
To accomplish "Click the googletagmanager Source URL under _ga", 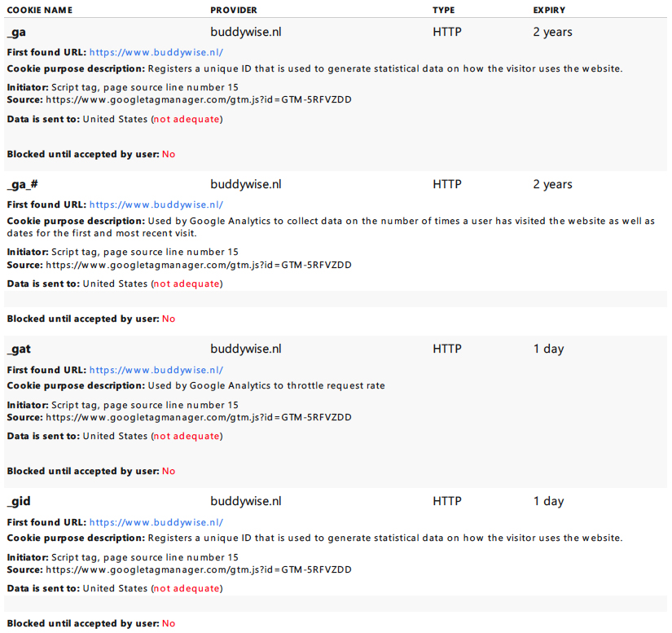I will (199, 100).
